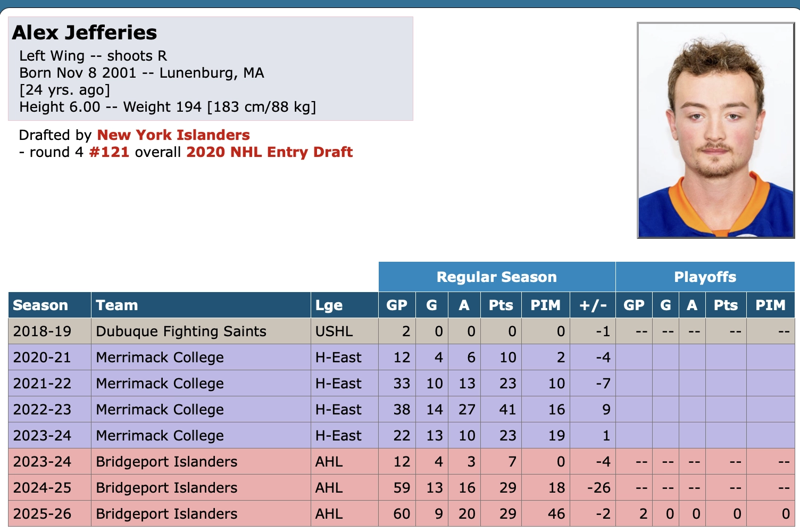Click the USHL league cell

pyautogui.click(x=334, y=331)
